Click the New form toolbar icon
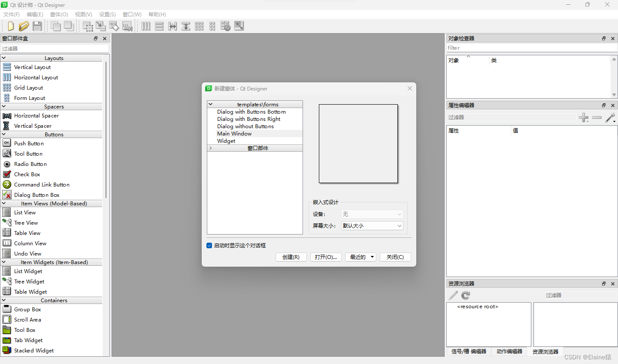 tap(11, 26)
